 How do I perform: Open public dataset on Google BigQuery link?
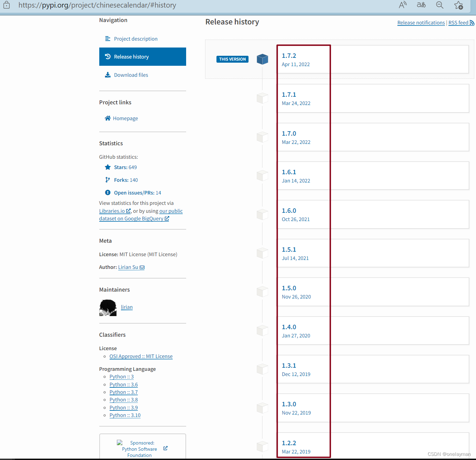point(141,215)
